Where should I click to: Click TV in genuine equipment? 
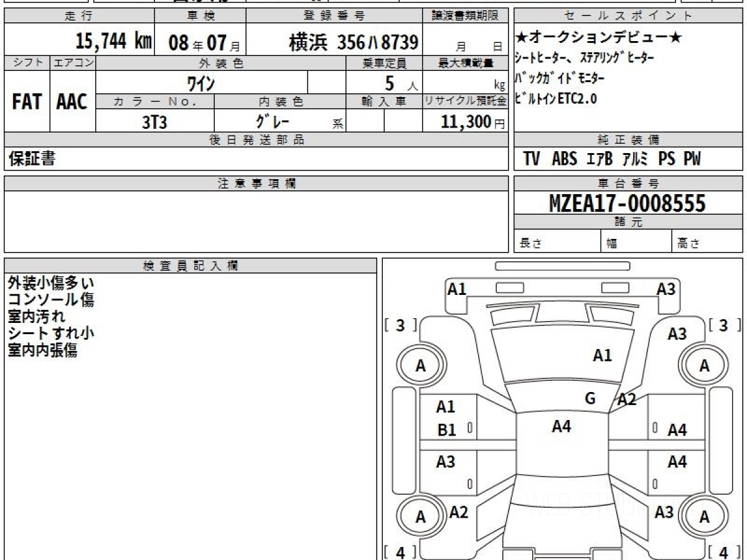point(532,159)
